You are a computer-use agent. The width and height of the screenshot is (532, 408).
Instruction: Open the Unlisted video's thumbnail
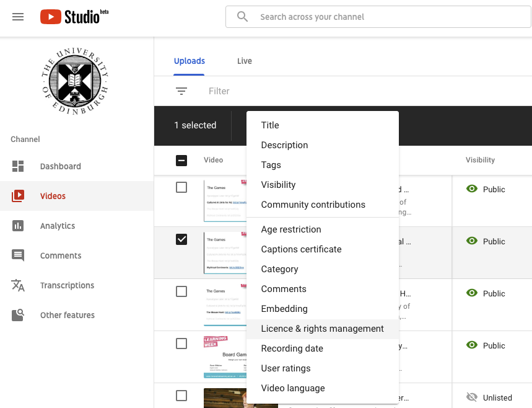pos(225,398)
